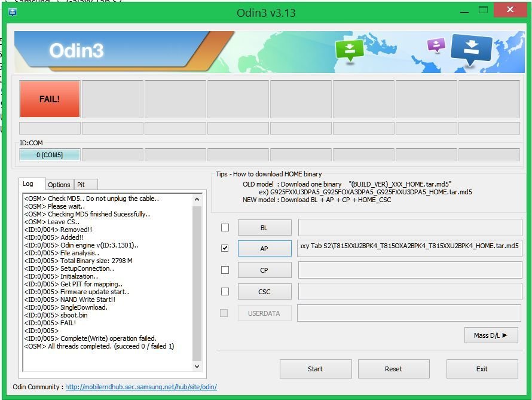Click log line 'Firmware update start..'

click(x=77, y=292)
